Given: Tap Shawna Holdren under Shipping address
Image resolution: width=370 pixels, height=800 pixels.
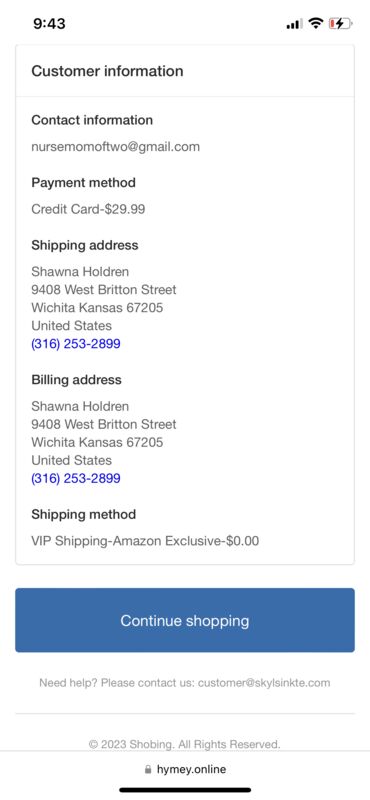Looking at the screenshot, I should 80,271.
